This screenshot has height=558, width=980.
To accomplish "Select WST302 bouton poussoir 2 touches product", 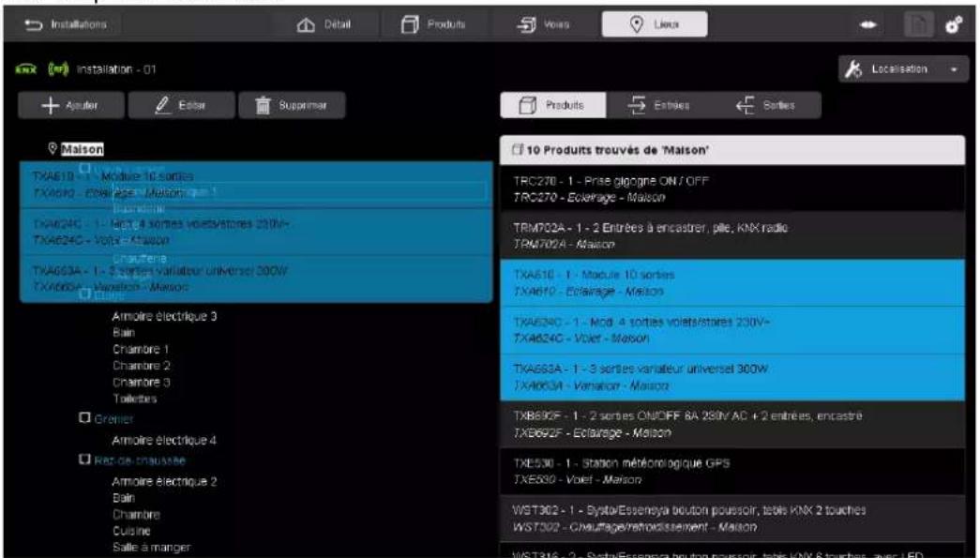I will point(732,519).
